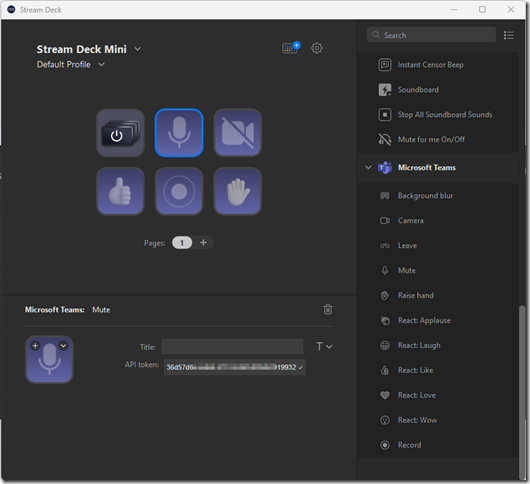This screenshot has height=484, width=530.
Task: Click the Title input field
Action: (232, 346)
